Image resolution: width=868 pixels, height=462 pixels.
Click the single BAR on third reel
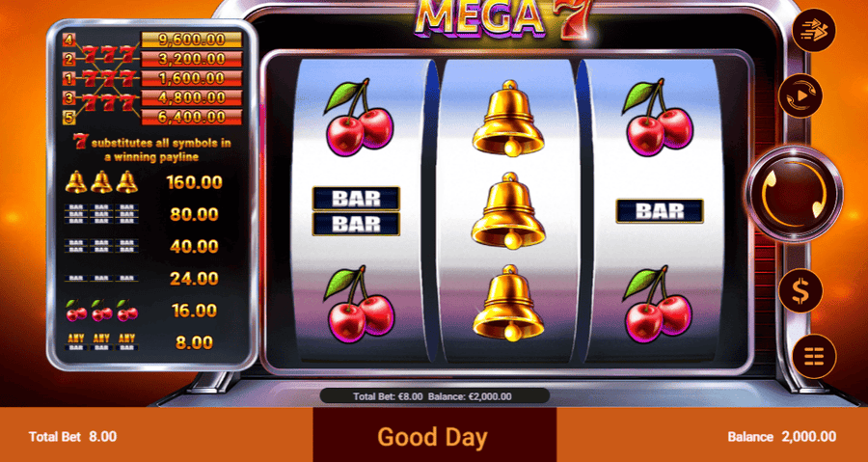[x=660, y=211]
